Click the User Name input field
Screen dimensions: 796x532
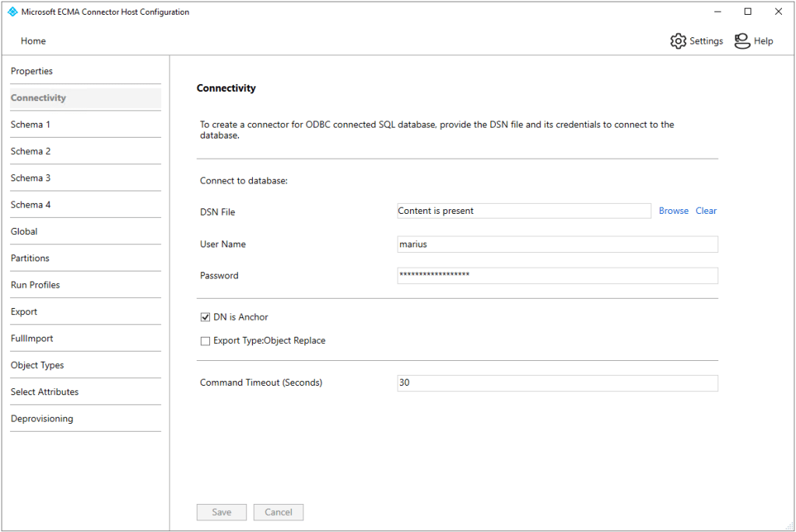tap(557, 244)
